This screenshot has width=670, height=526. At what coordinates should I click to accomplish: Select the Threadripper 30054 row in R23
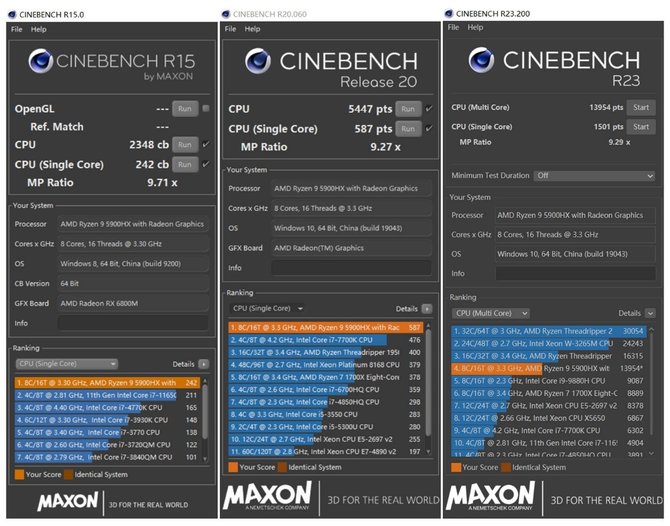tap(549, 331)
